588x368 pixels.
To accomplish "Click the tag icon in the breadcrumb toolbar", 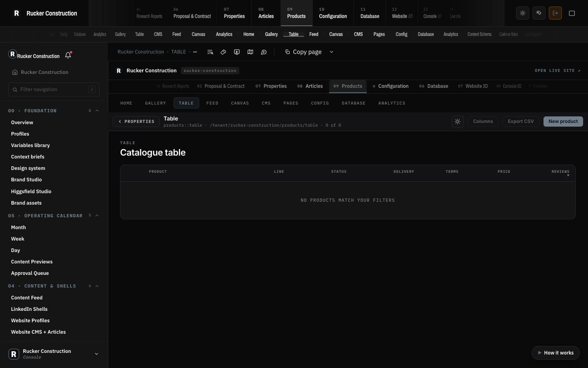I will pyautogui.click(x=223, y=52).
